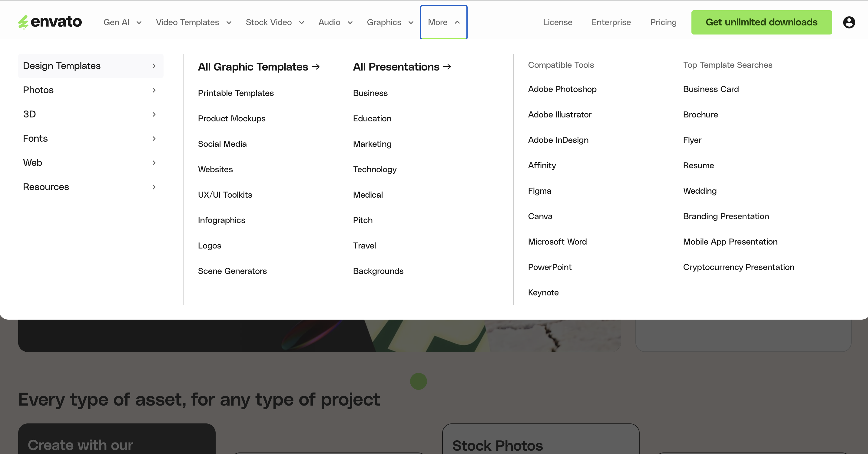Choose Adobe Photoshop compatible tool

point(562,89)
